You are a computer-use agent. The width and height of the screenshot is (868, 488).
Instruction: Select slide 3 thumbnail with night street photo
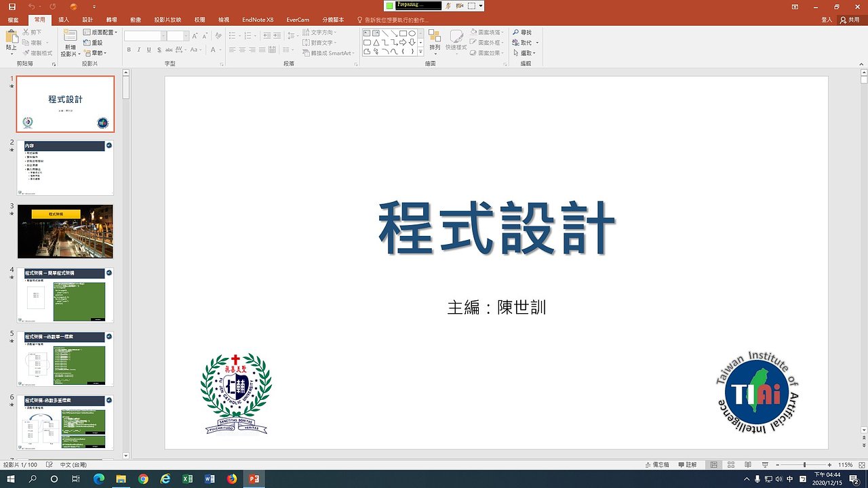[x=65, y=231]
